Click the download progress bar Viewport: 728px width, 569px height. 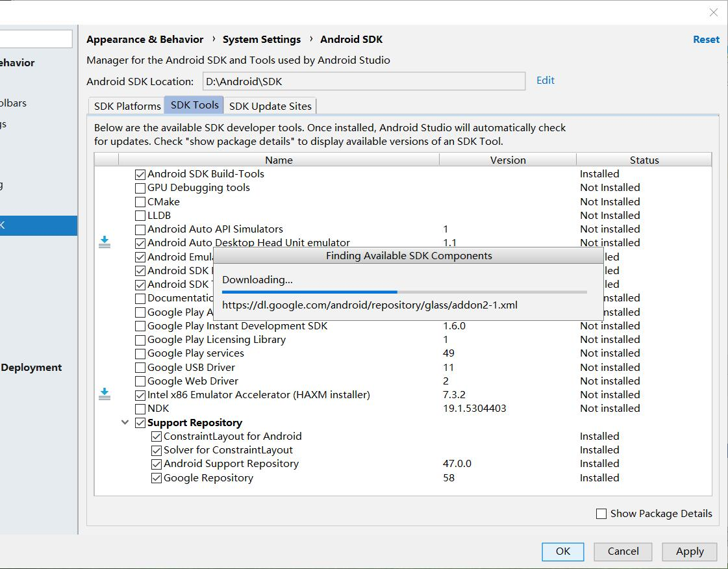405,292
